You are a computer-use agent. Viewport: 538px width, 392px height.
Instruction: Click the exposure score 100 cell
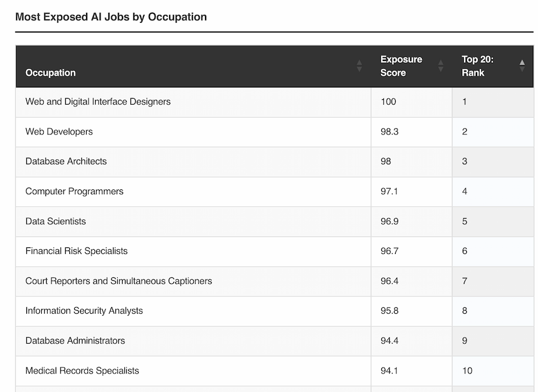[x=388, y=102]
